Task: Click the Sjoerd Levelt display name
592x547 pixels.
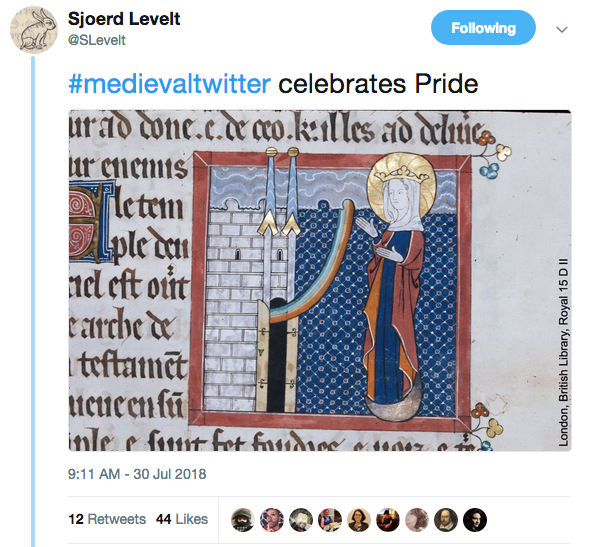Action: 124,19
